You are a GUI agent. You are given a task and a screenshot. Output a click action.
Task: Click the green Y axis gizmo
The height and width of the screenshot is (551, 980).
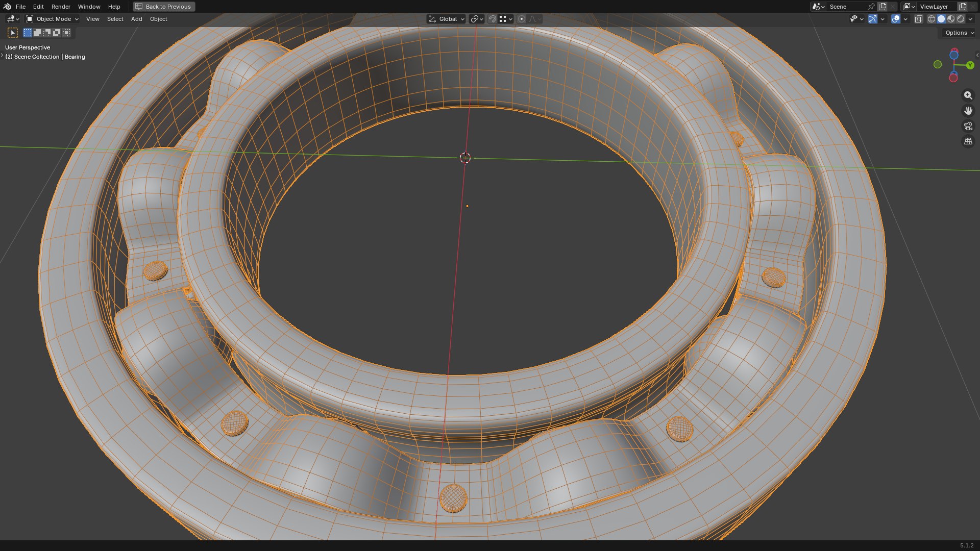pos(970,65)
